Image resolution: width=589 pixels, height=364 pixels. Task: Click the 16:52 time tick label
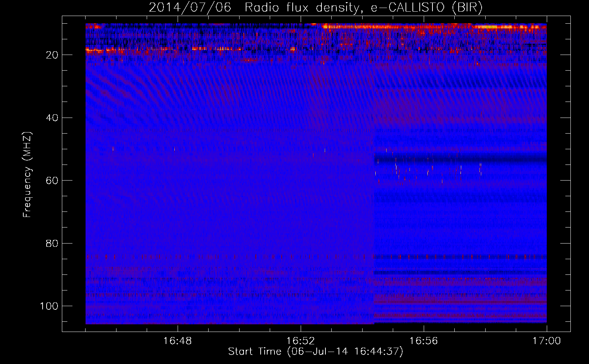tap(300, 341)
